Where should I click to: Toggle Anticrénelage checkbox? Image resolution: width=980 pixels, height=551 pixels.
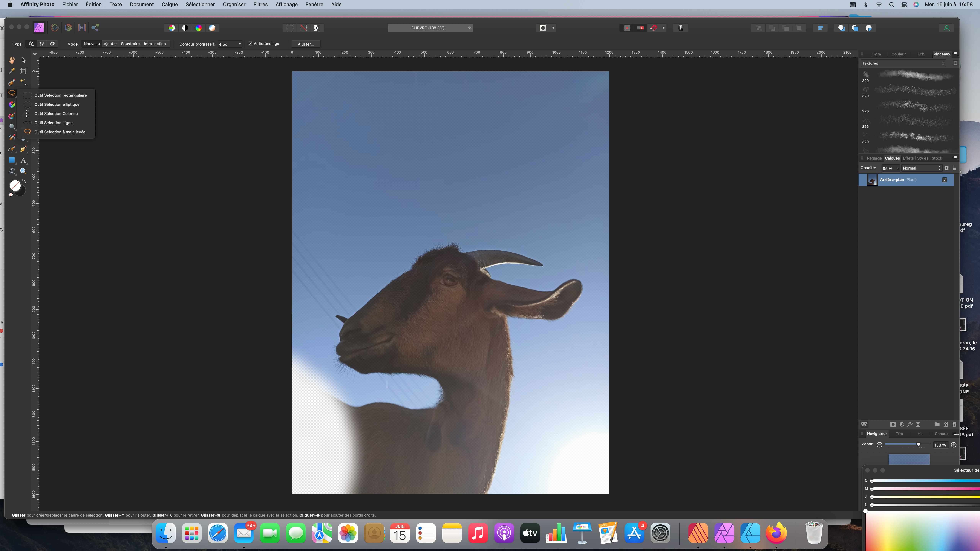[x=250, y=44]
